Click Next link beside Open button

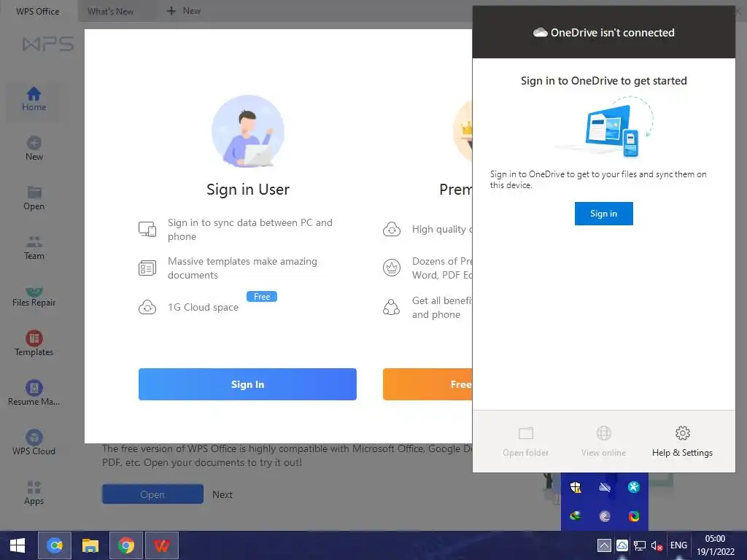tap(222, 494)
